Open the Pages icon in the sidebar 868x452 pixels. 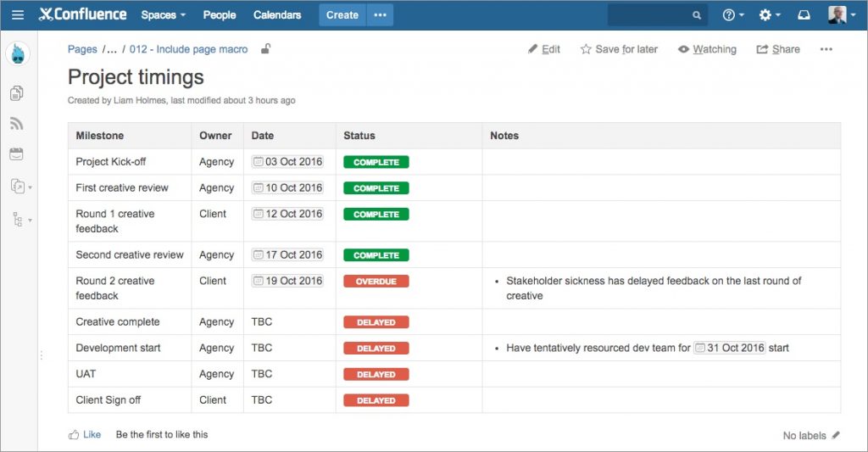pos(17,92)
